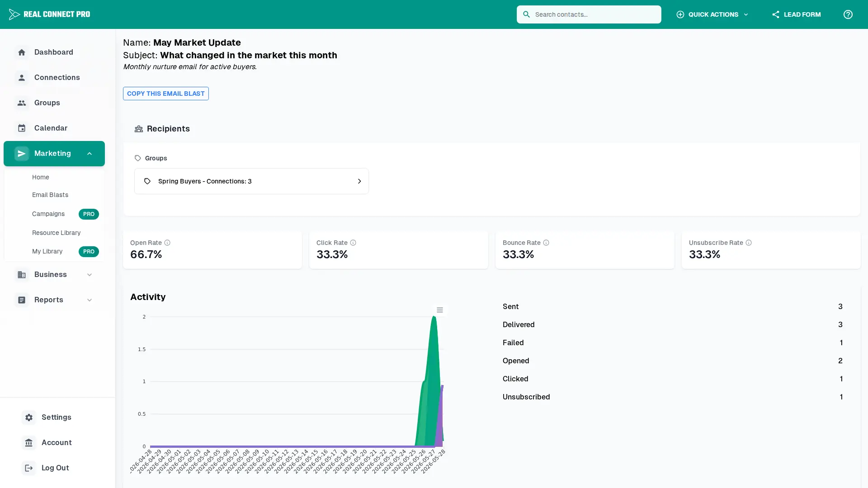The height and width of the screenshot is (488, 868).
Task: Click the Unsubscribe Rate info icon
Action: click(749, 243)
